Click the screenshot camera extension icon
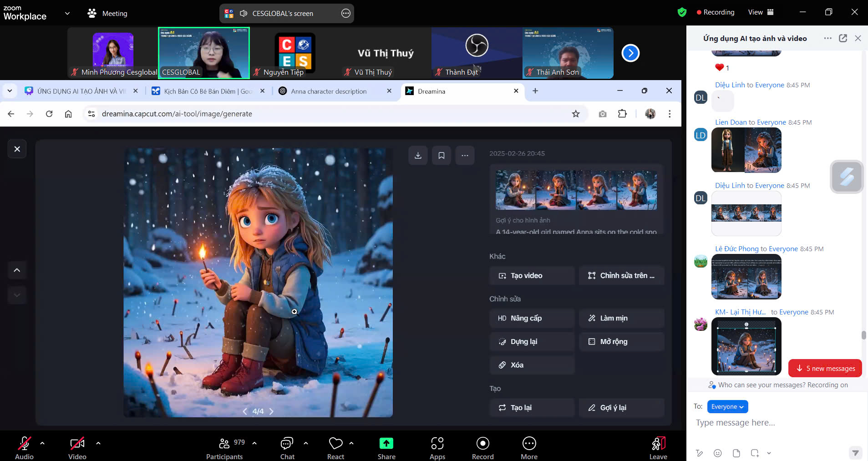The height and width of the screenshot is (461, 868). click(603, 114)
